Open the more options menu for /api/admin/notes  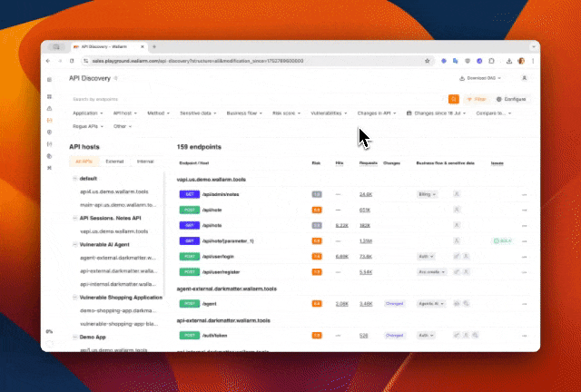click(524, 195)
